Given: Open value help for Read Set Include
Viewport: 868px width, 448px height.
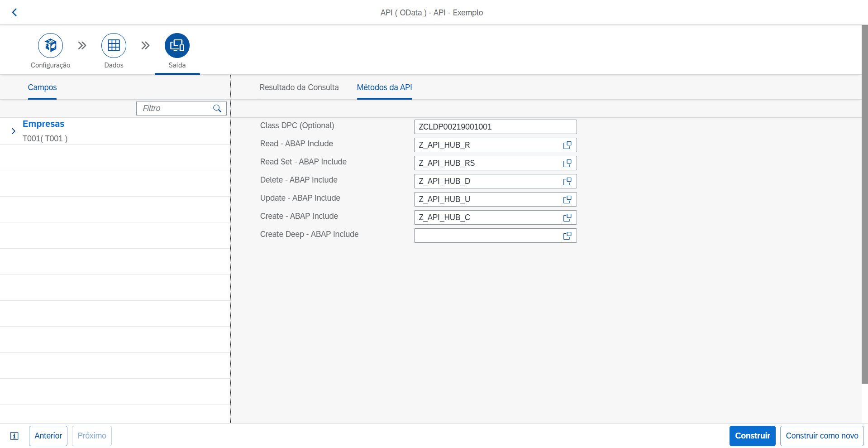Looking at the screenshot, I should tap(567, 164).
